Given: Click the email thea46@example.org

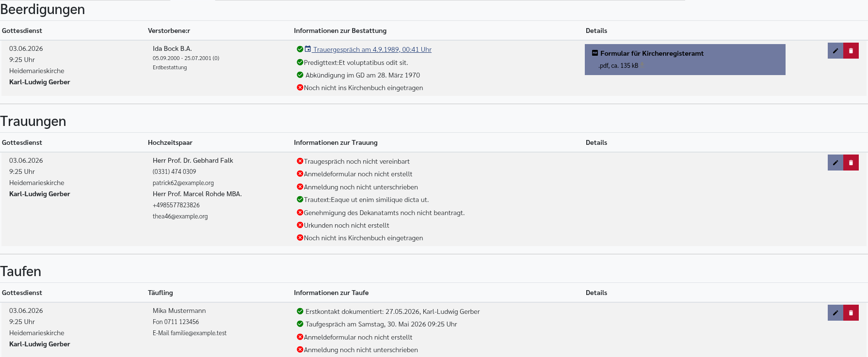Looking at the screenshot, I should pyautogui.click(x=180, y=217).
